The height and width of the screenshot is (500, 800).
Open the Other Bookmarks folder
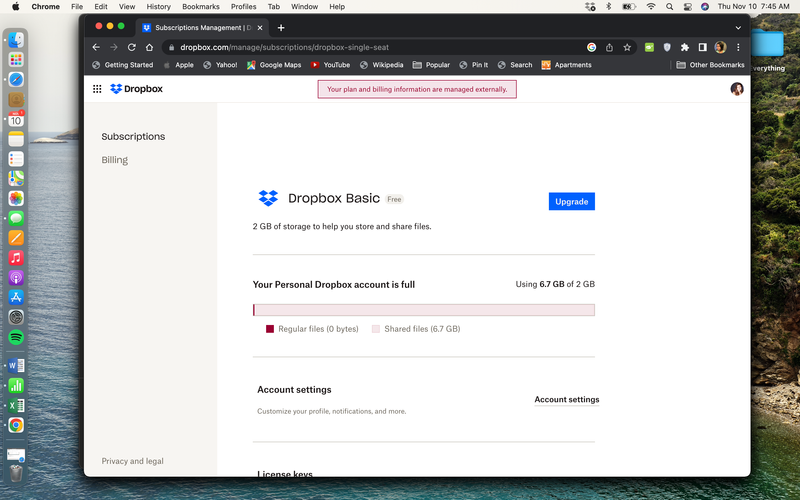(x=710, y=65)
